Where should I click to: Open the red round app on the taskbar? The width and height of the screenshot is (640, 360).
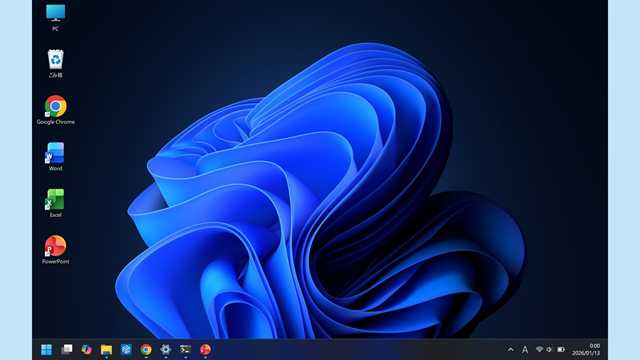(x=205, y=349)
